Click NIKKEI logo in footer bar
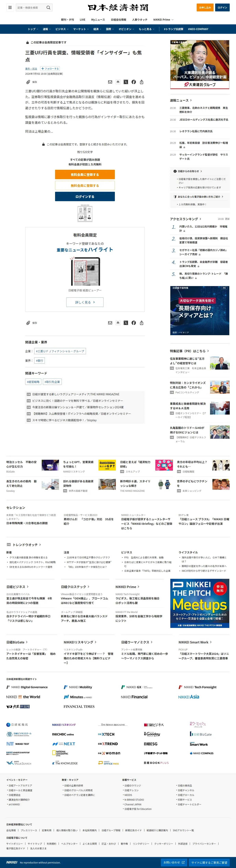Screen dimensions: 236x868 [12, 862]
